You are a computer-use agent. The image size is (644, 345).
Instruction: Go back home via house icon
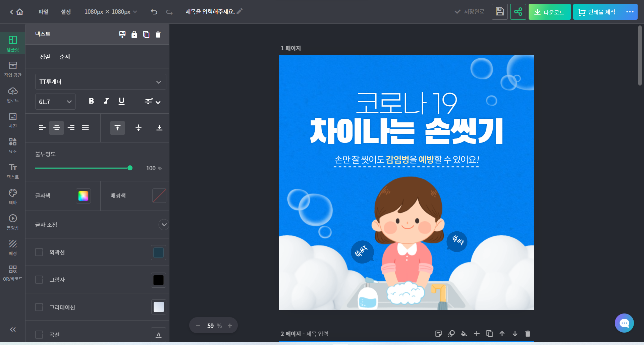click(20, 12)
